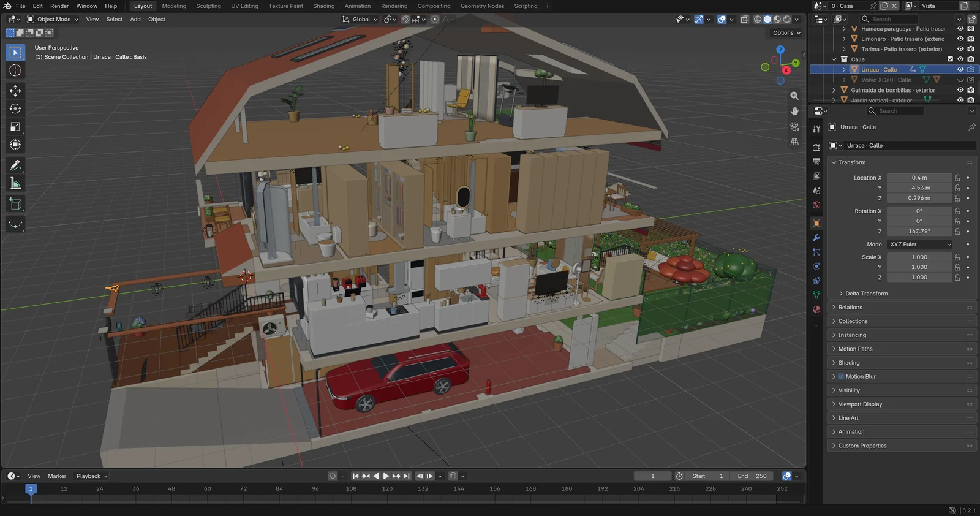Select the Cursor tool in toolbar

pyautogui.click(x=15, y=70)
